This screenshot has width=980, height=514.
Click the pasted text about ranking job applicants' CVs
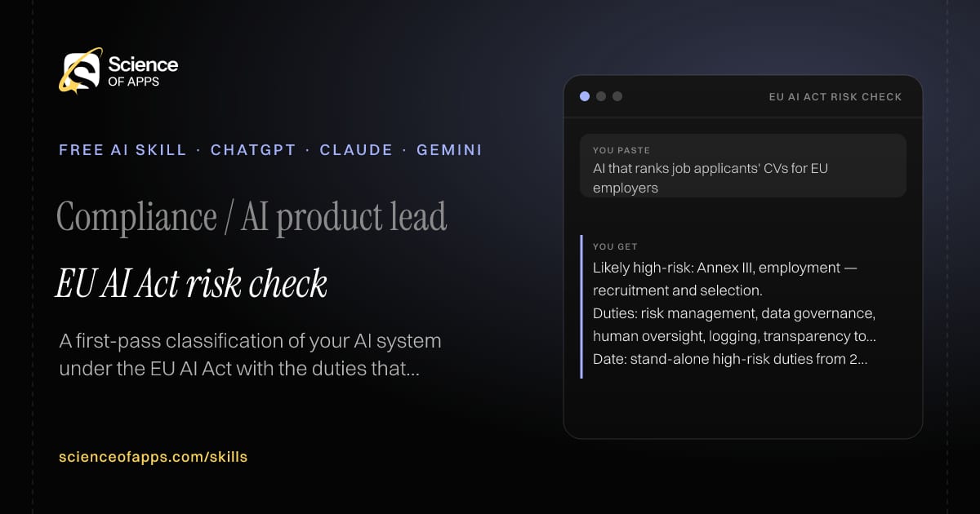click(x=710, y=178)
